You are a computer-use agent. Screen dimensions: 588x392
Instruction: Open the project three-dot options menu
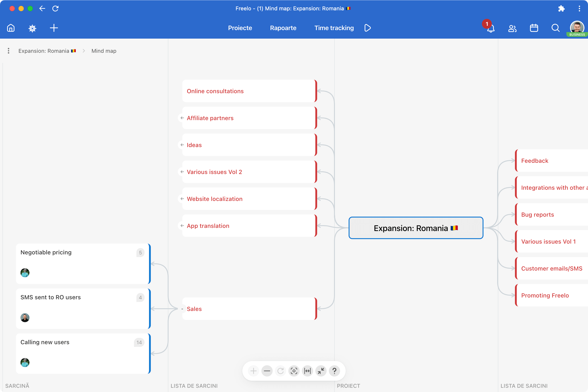(9, 51)
